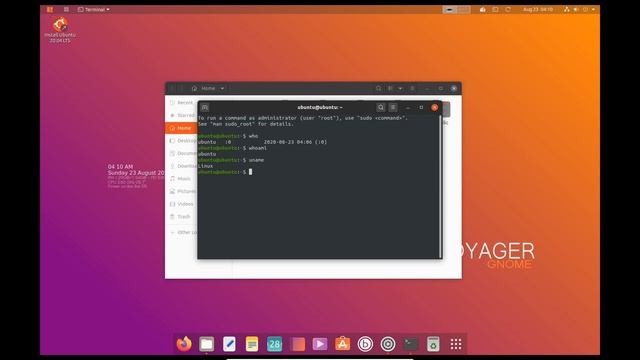This screenshot has height=360, width=640.
Task: Open the yellow notes app in dock
Action: click(x=252, y=344)
